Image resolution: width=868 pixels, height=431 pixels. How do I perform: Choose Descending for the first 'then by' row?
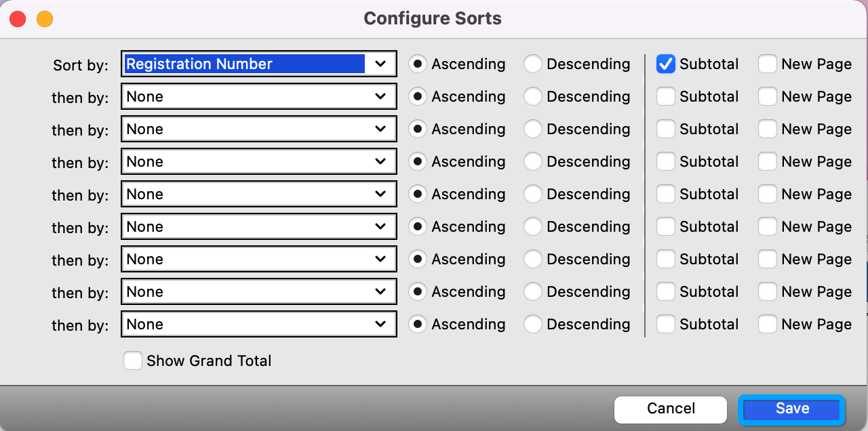click(533, 97)
